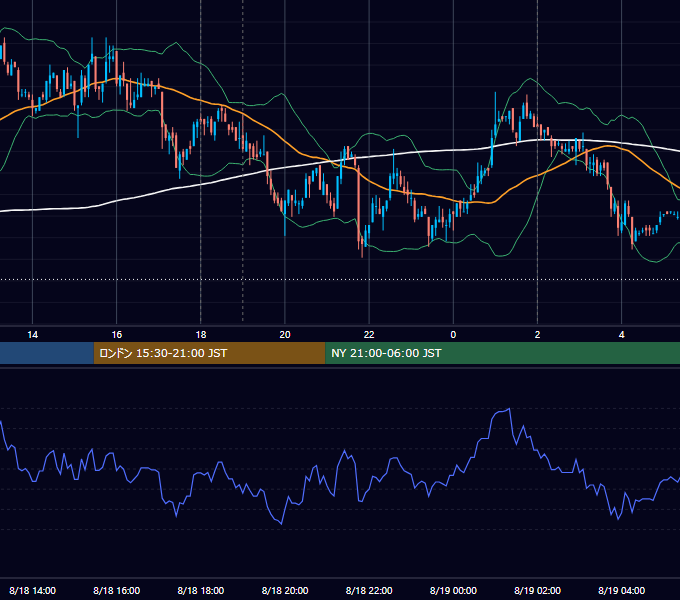680x600 pixels.
Task: Click the hour label 2 on time axis
Action: [537, 335]
